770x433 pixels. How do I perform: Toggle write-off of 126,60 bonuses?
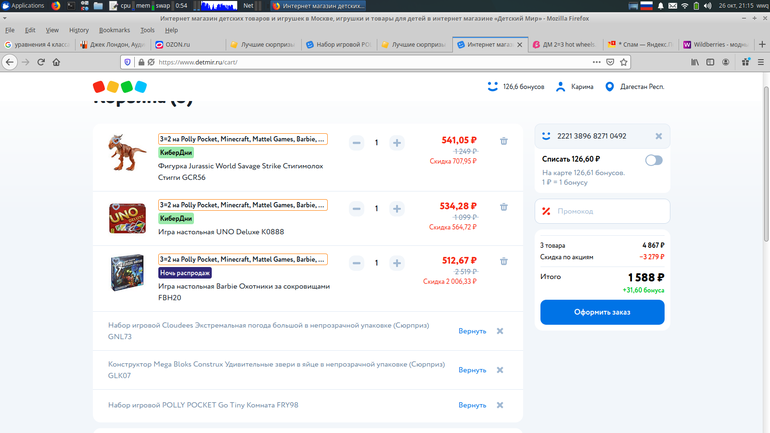click(x=654, y=160)
